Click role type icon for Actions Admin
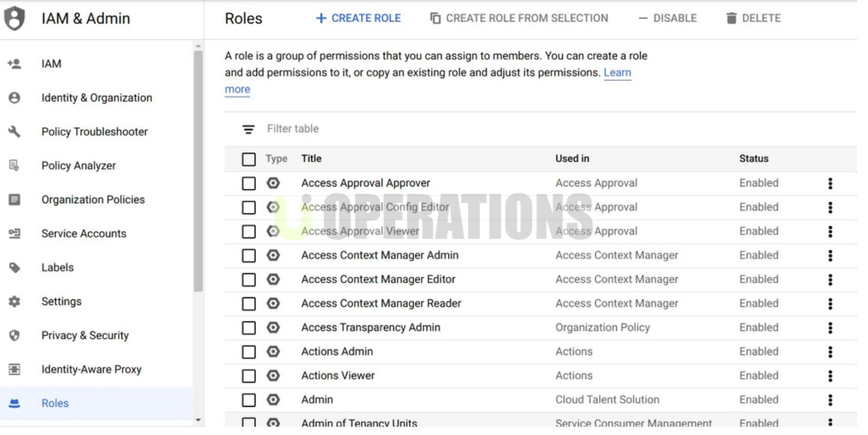This screenshot has height=435, width=868. coord(273,351)
